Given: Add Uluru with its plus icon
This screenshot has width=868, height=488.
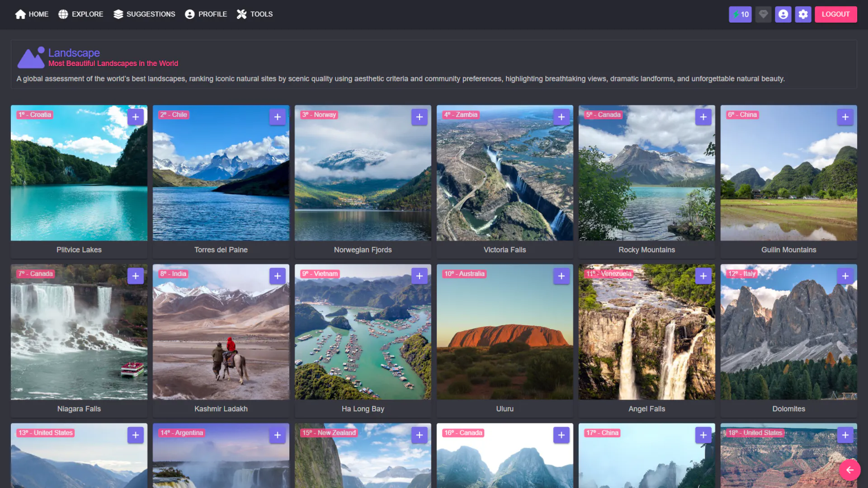Looking at the screenshot, I should click(561, 276).
